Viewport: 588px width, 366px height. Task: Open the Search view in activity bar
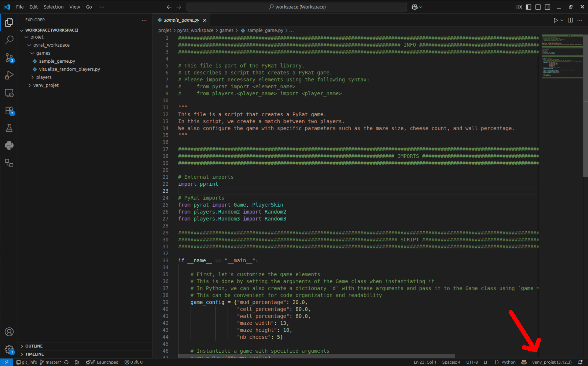pyautogui.click(x=9, y=40)
